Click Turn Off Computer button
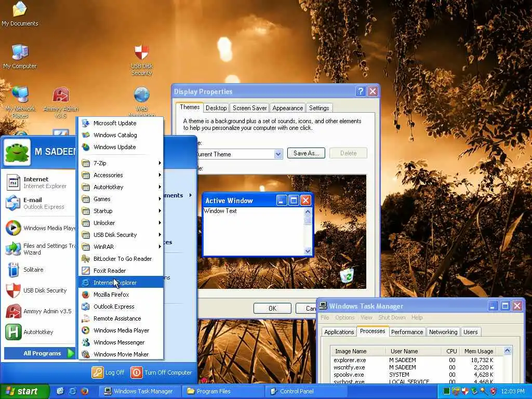 (x=162, y=373)
